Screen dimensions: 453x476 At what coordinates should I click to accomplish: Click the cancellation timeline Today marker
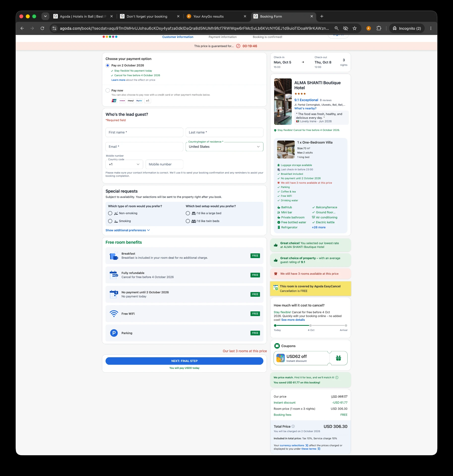[x=275, y=326]
